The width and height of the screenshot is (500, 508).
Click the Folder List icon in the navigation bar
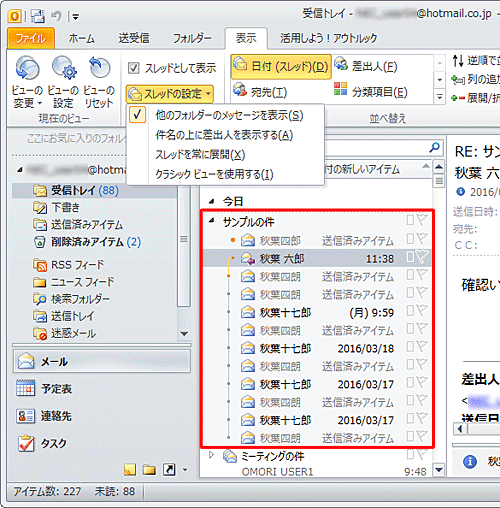(149, 470)
